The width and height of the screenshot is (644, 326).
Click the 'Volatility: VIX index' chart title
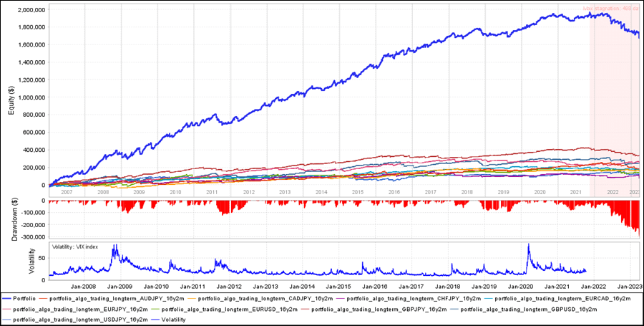tap(79, 247)
